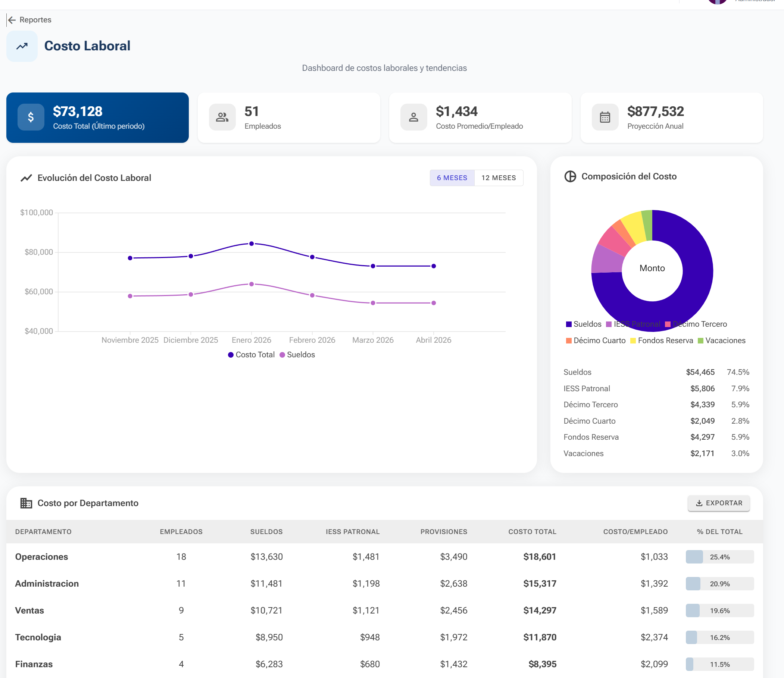Click the EXPORTAR button
The width and height of the screenshot is (784, 678).
coord(718,503)
